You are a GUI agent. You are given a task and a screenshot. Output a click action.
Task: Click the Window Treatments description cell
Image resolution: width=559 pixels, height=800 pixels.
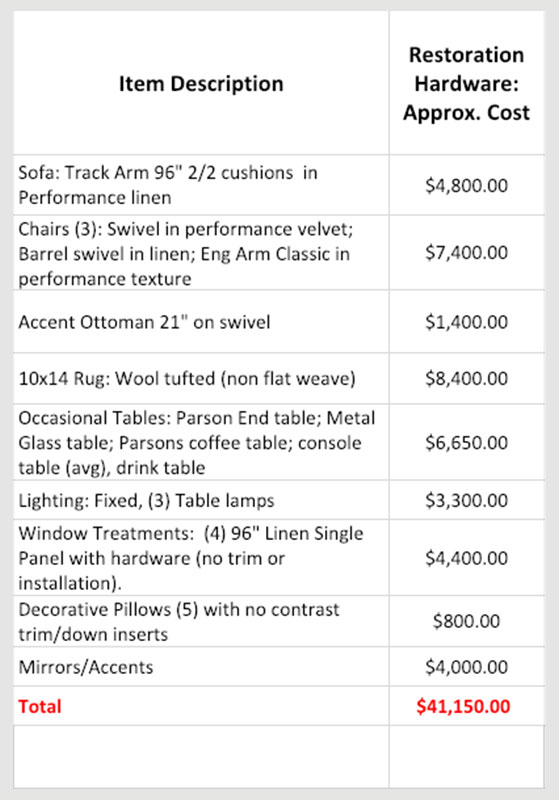tap(201, 558)
